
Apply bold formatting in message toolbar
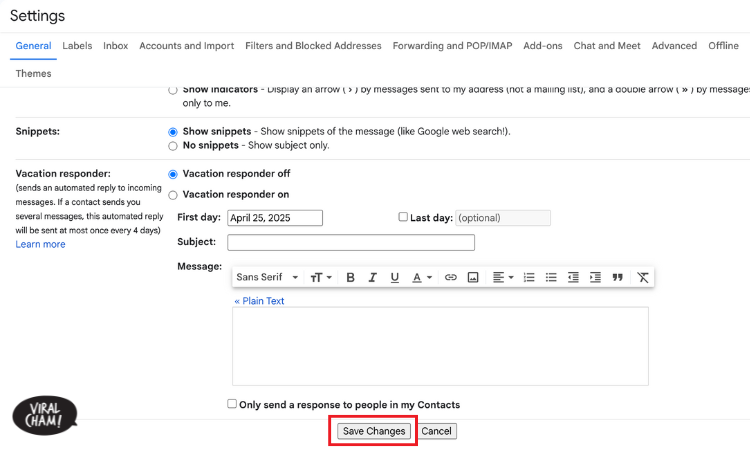[350, 277]
